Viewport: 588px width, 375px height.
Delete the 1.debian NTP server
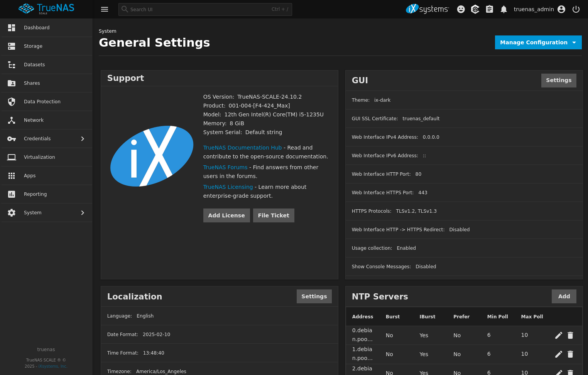(570, 354)
